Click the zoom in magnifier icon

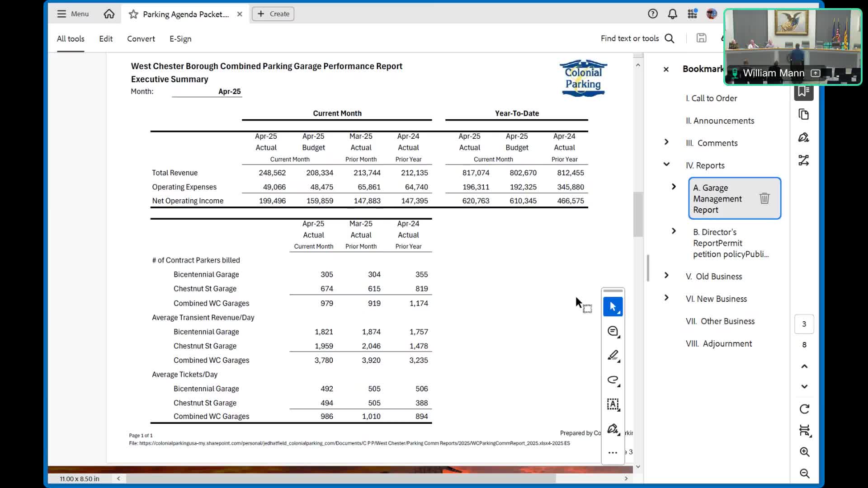(804, 452)
